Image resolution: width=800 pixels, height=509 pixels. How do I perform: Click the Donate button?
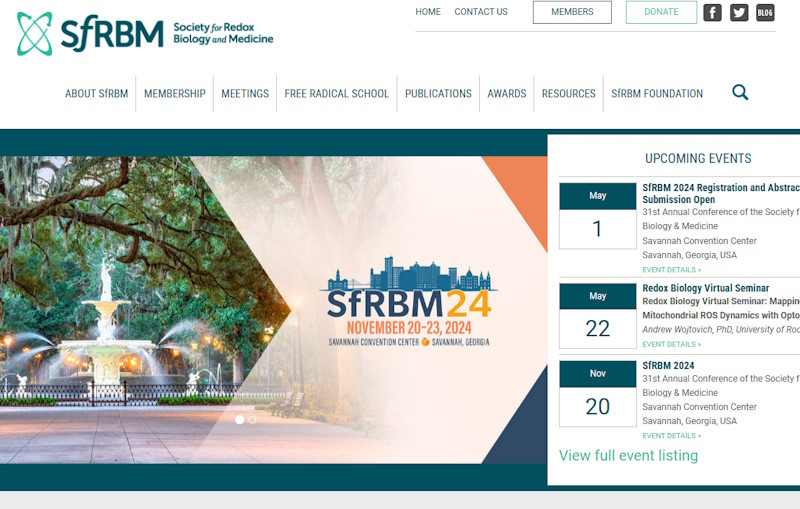point(661,12)
